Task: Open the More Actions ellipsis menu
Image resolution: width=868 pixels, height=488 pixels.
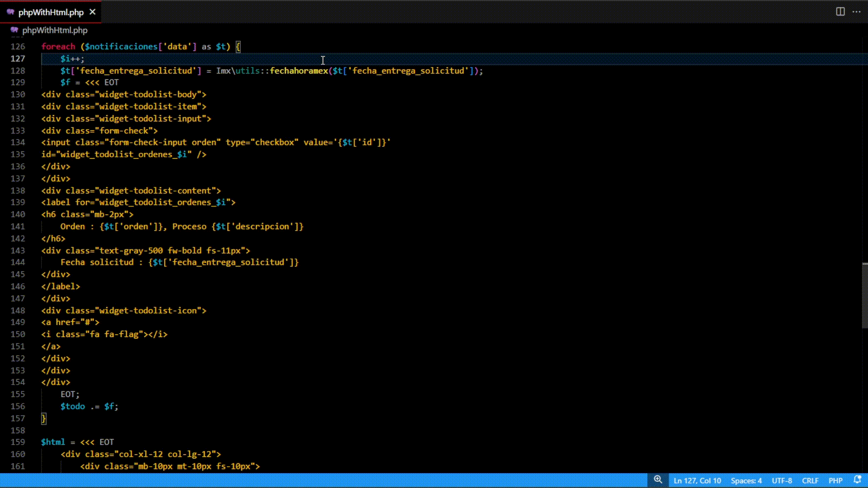Action: (856, 12)
